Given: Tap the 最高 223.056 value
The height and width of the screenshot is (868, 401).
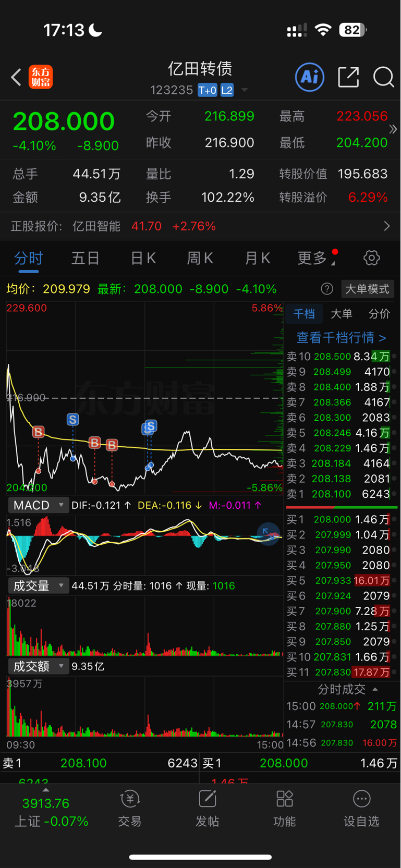Looking at the screenshot, I should 362,116.
